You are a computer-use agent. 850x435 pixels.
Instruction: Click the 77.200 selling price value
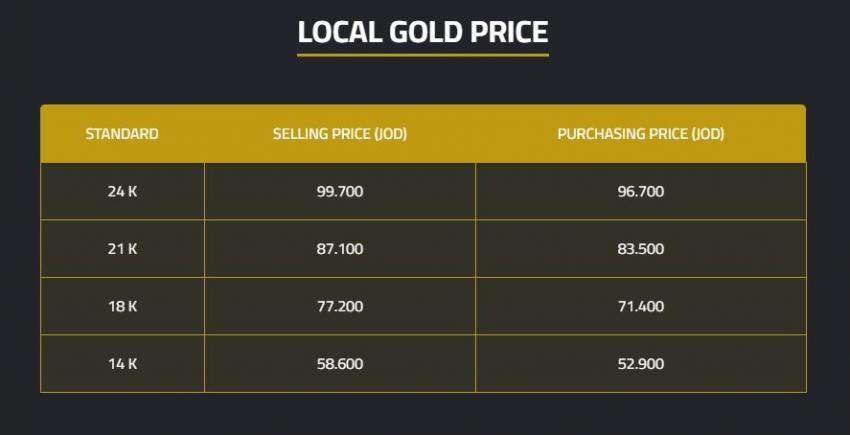[340, 306]
